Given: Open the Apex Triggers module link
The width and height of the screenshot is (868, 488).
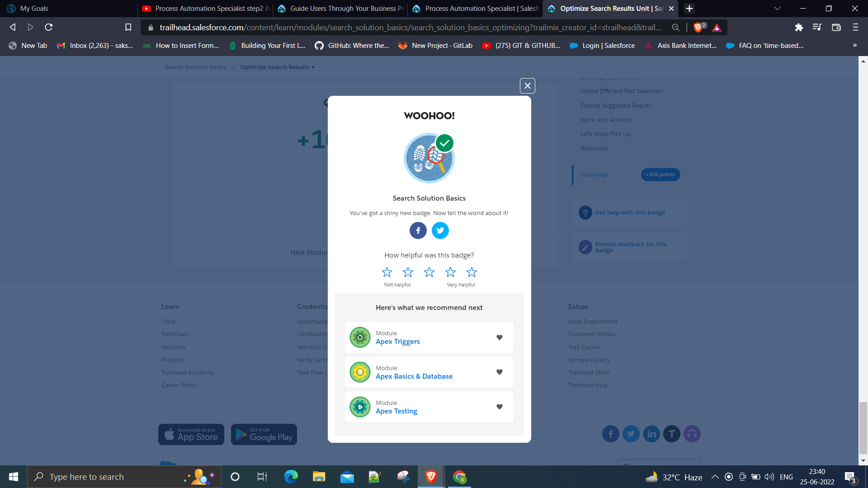Looking at the screenshot, I should coord(398,342).
